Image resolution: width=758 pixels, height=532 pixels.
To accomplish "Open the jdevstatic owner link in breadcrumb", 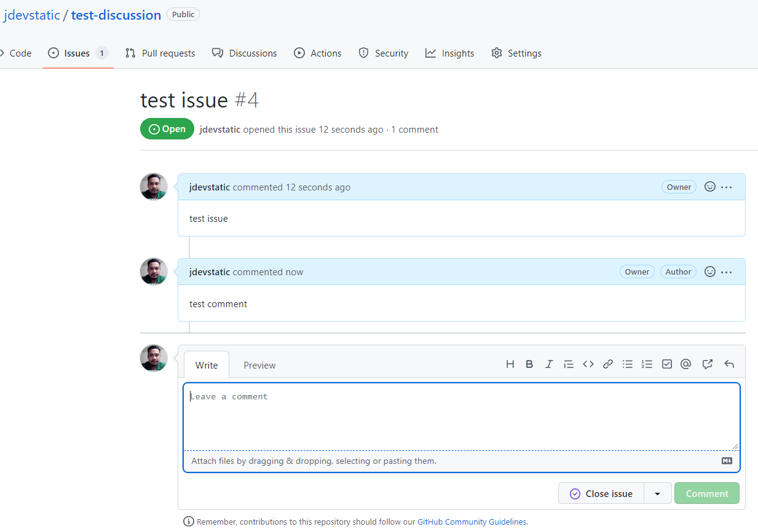I will [x=32, y=15].
